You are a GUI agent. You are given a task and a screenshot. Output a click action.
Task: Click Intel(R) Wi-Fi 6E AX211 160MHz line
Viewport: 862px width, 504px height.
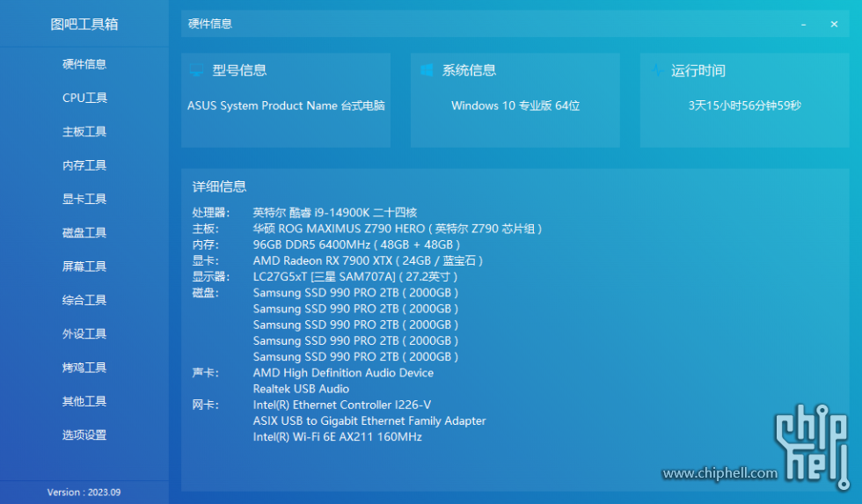(338, 436)
